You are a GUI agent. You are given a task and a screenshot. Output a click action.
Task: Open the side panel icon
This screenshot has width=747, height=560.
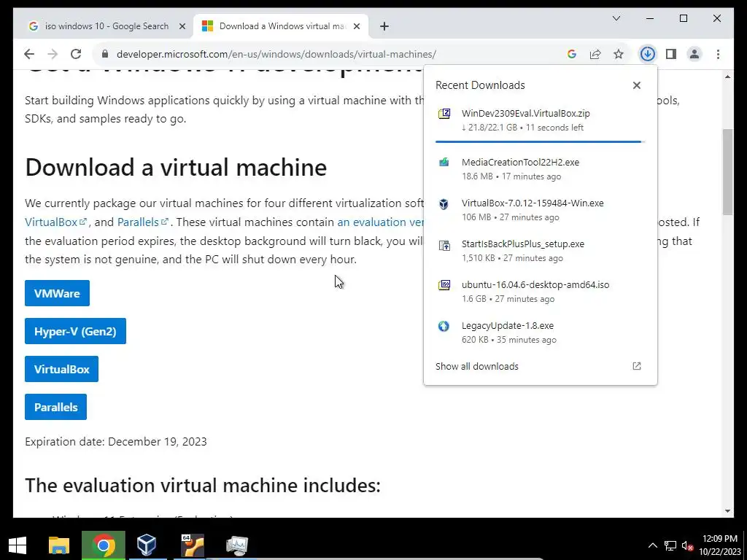(671, 54)
